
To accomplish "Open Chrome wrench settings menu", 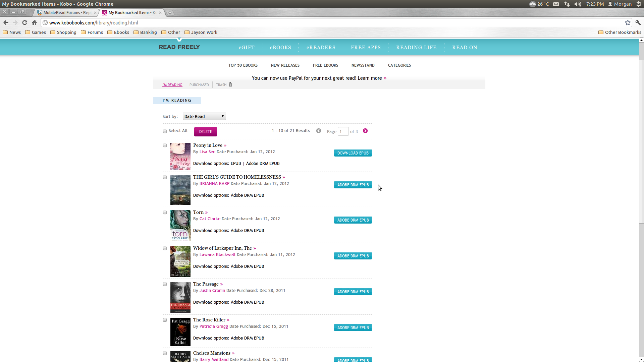I will click(638, 23).
